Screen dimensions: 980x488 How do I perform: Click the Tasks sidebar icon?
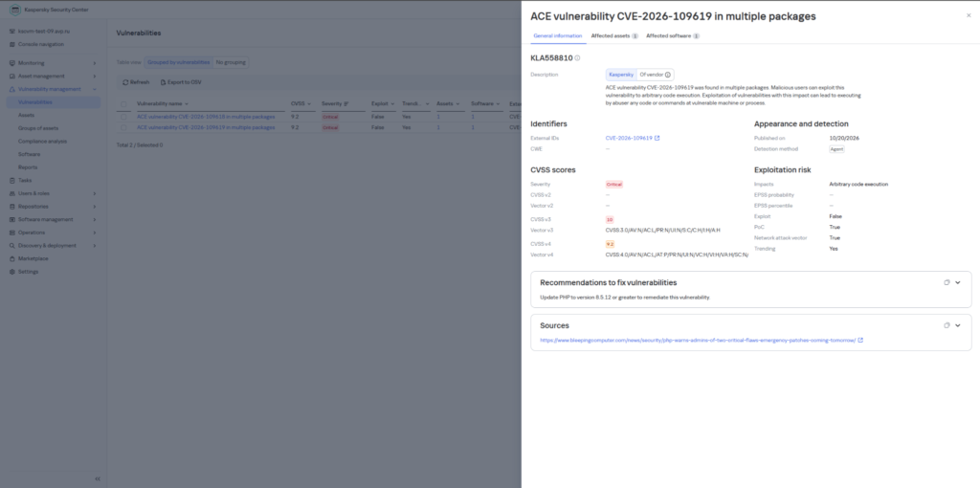pyautogui.click(x=12, y=181)
